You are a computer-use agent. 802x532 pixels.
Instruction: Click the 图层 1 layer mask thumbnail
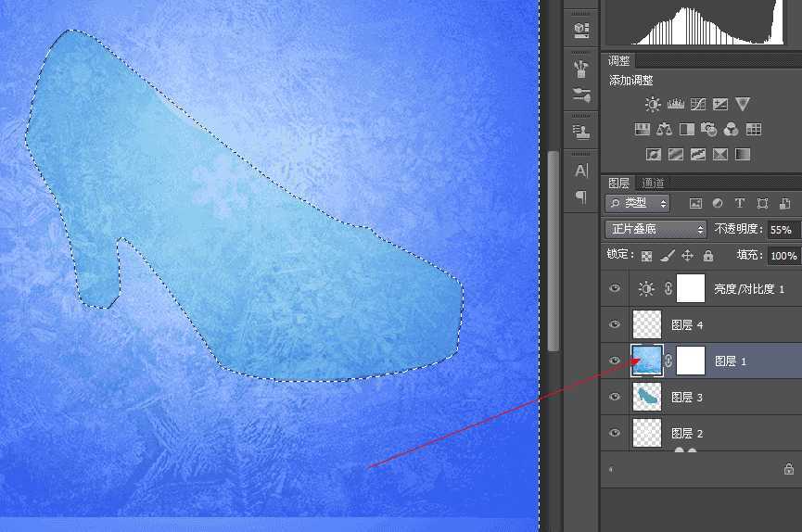pos(691,361)
